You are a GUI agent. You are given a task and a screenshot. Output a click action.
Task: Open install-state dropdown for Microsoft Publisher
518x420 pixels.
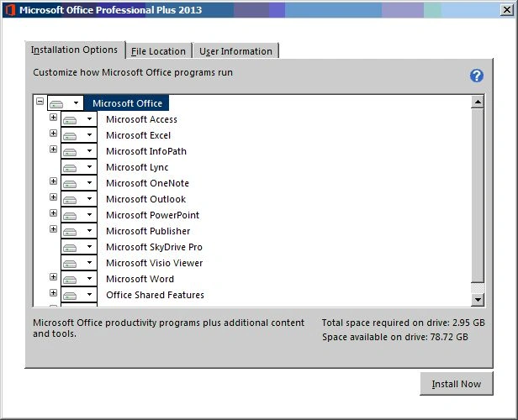click(x=79, y=231)
